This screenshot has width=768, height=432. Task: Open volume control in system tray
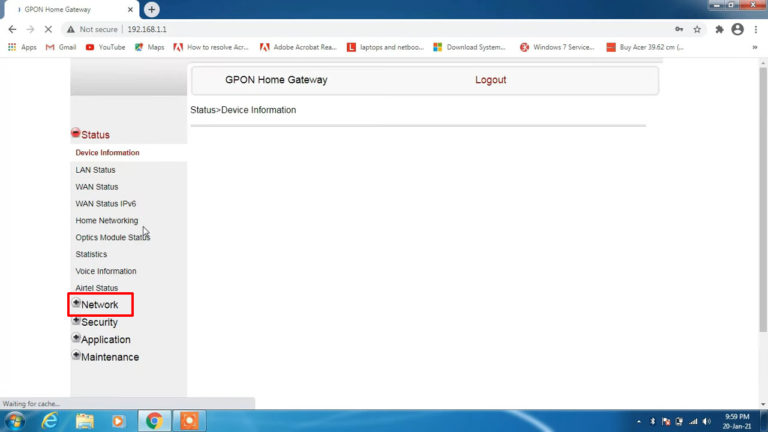[706, 421]
